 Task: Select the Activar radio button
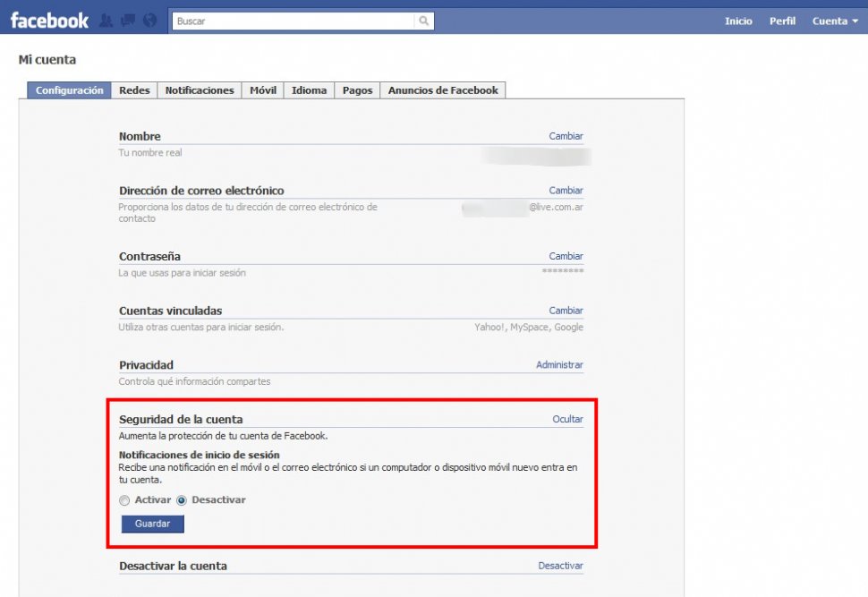pyautogui.click(x=124, y=500)
